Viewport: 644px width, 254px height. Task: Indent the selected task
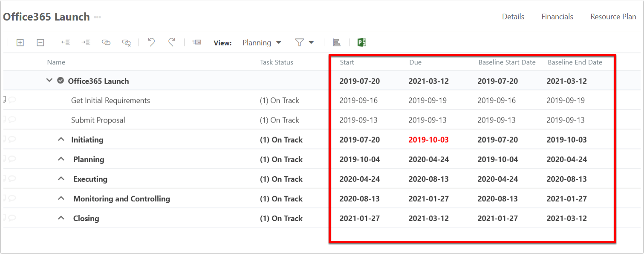(x=86, y=42)
